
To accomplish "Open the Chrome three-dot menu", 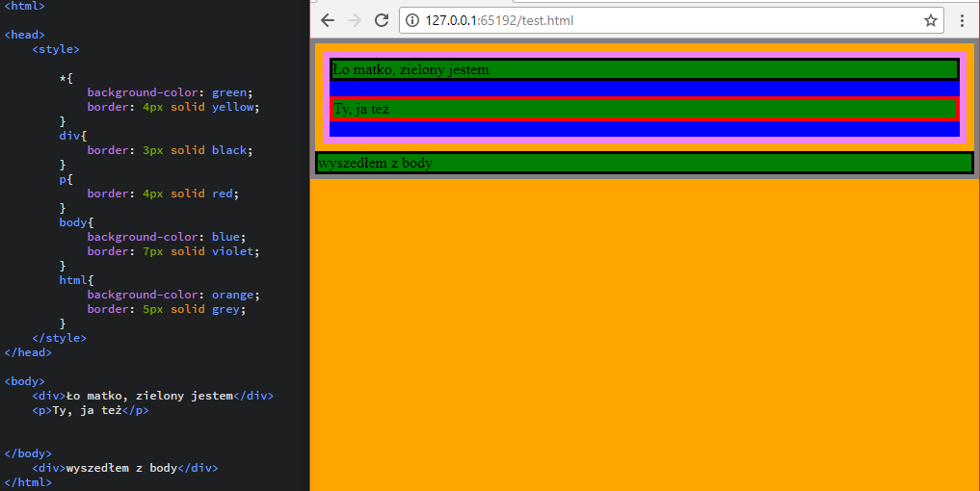I will click(962, 20).
